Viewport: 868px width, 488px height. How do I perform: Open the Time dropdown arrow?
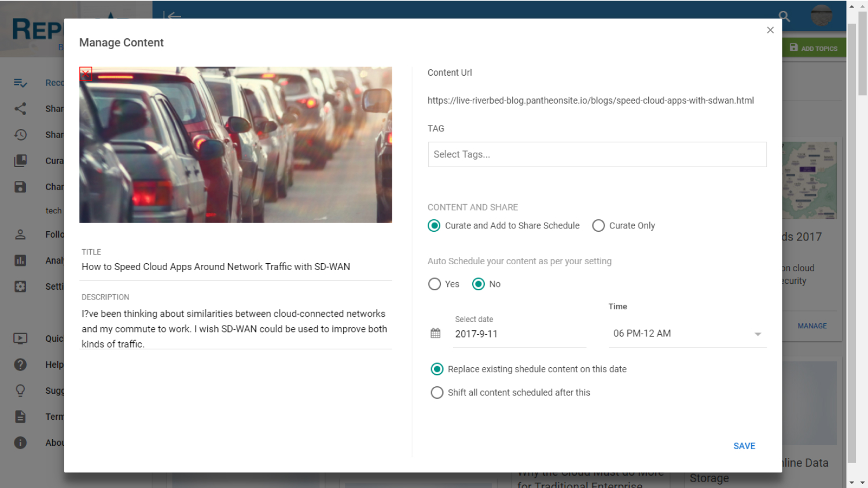tap(757, 334)
